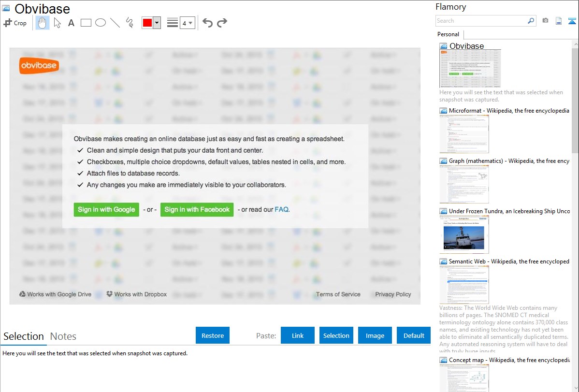Paste snapshot as Image
579x392 pixels.
[x=375, y=335]
